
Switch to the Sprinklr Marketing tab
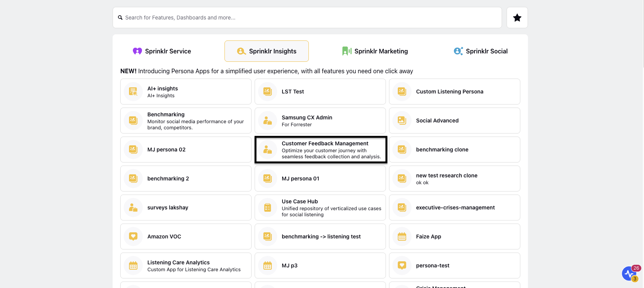(x=375, y=51)
